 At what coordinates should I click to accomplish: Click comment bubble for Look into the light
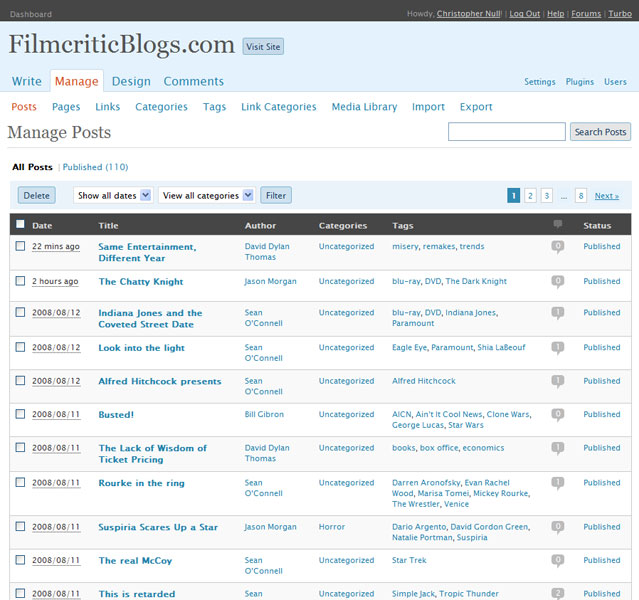pyautogui.click(x=558, y=348)
